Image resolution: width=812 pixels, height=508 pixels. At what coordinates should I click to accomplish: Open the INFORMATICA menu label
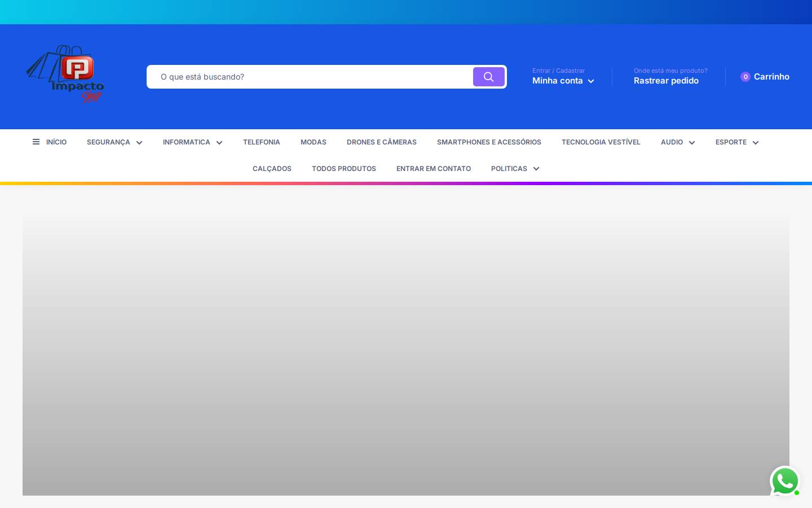[187, 142]
